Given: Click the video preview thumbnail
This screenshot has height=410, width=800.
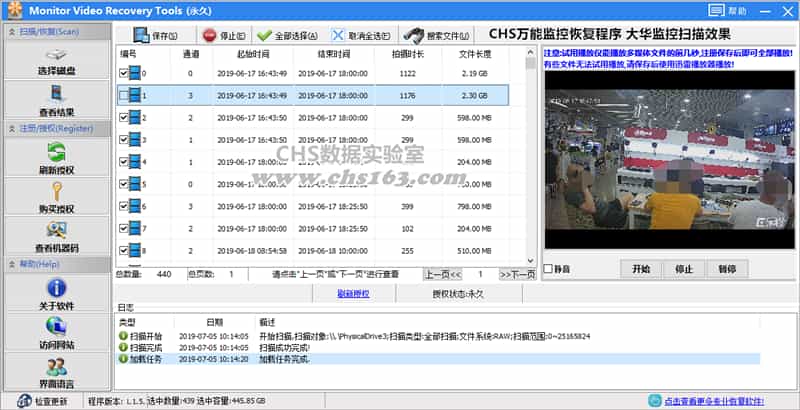Looking at the screenshot, I should pos(669,160).
